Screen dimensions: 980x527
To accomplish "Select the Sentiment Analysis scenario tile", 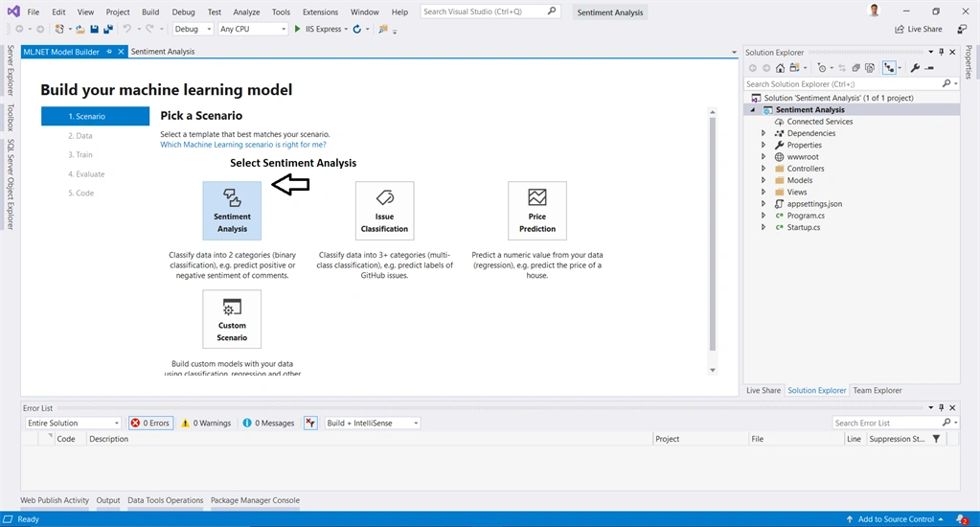I will tap(232, 211).
